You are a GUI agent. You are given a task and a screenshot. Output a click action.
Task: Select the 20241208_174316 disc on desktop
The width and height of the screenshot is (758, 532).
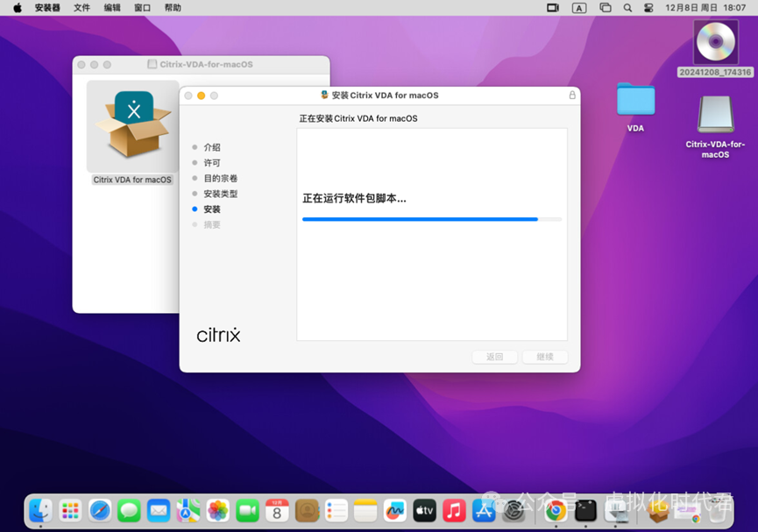pos(715,48)
